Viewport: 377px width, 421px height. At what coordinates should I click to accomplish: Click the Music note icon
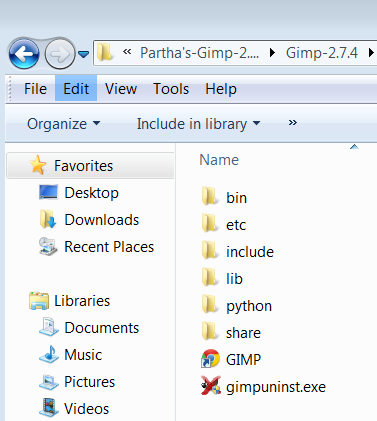click(x=49, y=354)
